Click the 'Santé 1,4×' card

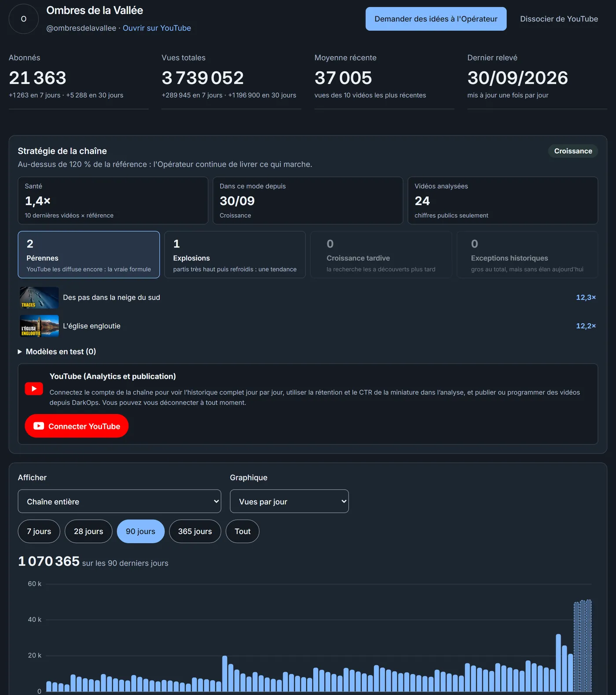113,201
